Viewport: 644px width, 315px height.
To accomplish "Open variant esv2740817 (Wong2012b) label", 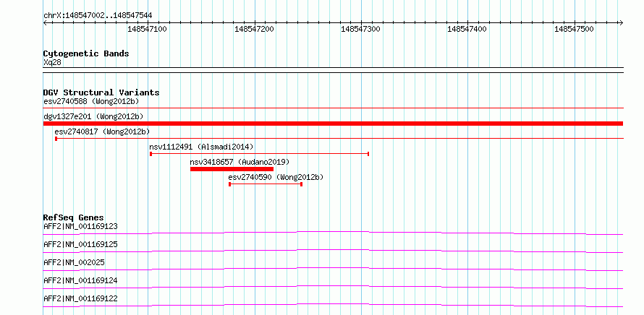I will coord(102,131).
